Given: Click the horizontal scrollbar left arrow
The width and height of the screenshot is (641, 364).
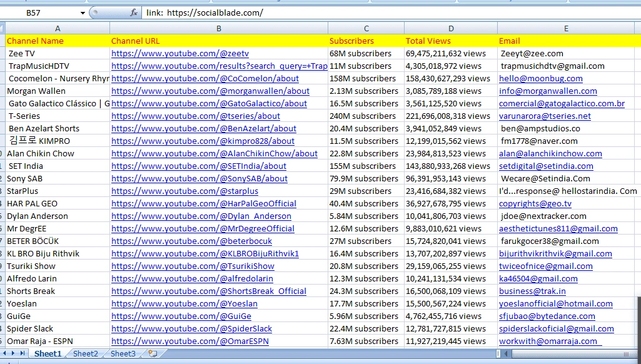Looking at the screenshot, I should [x=506, y=354].
